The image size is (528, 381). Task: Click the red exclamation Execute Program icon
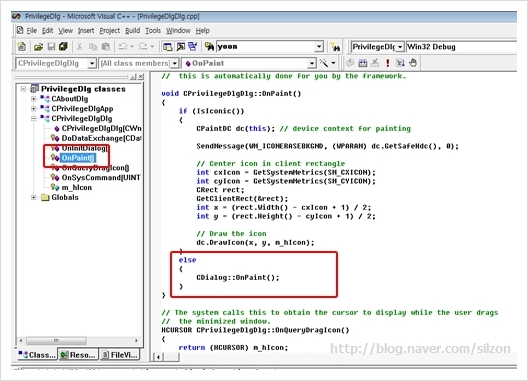tap(388, 63)
